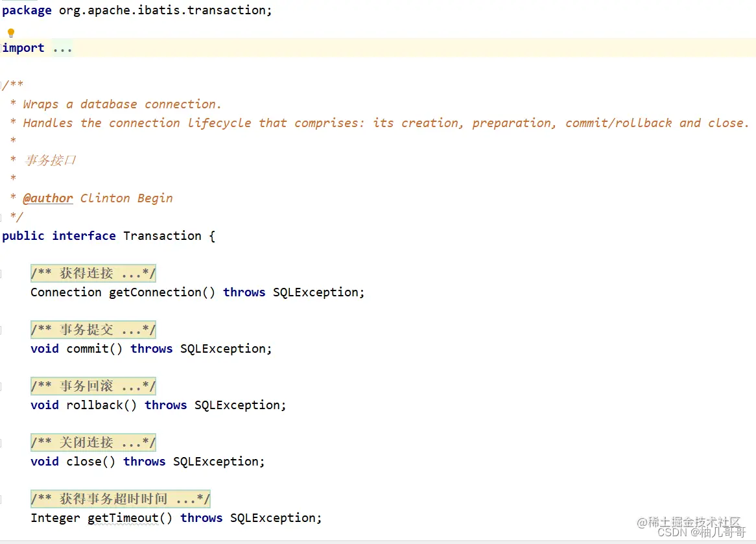The width and height of the screenshot is (756, 544).
Task: Click 'Wraps a database connection.' comment line
Action: (x=122, y=104)
